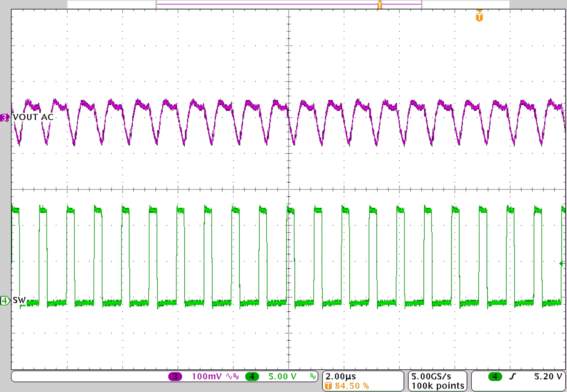
Task: Open the 2.00µs horizontal scale setting
Action: click(x=340, y=376)
